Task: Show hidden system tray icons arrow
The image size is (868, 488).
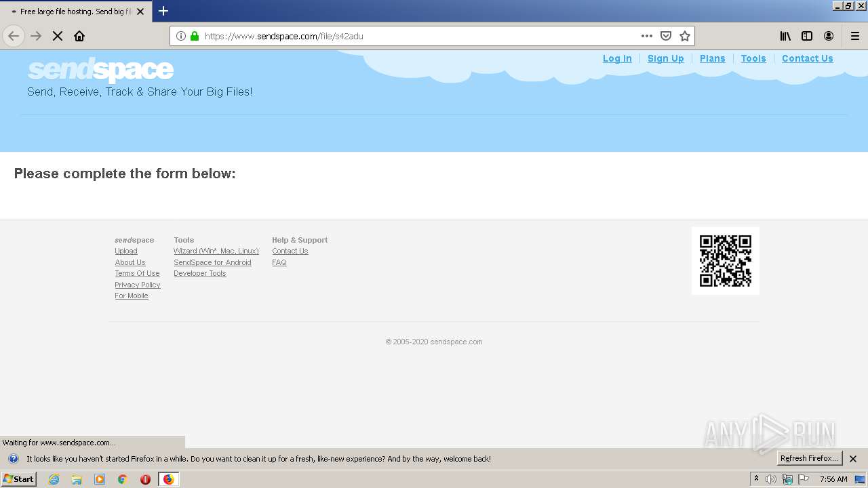Action: click(x=756, y=479)
